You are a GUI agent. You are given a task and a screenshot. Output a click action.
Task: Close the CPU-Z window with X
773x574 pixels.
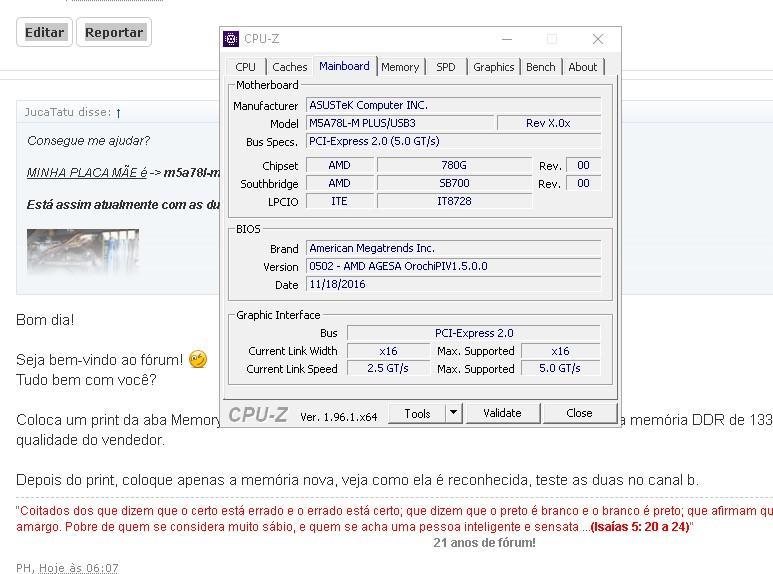point(597,39)
